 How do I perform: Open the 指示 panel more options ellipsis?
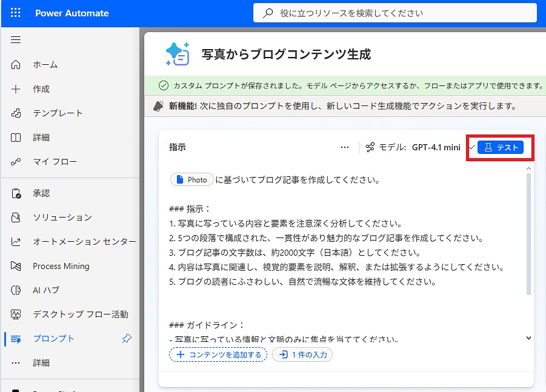tap(345, 147)
